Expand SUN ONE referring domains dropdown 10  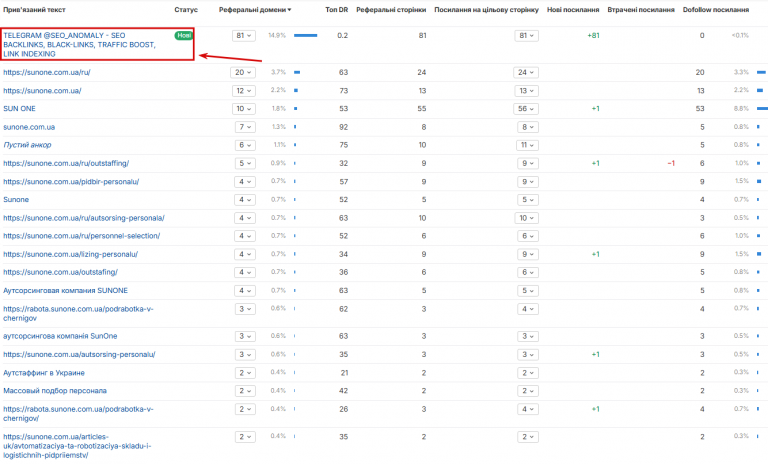click(x=243, y=109)
